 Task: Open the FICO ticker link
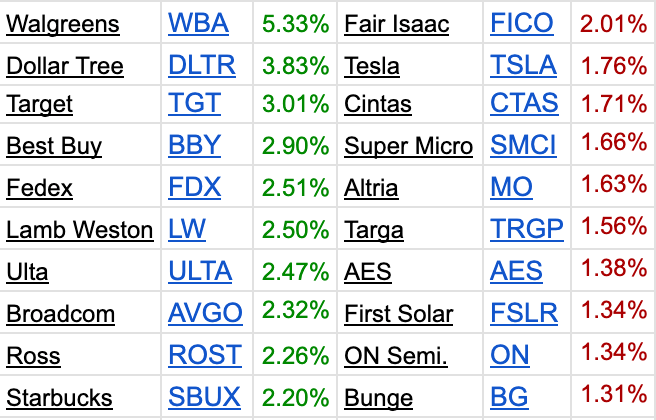pyautogui.click(x=522, y=23)
